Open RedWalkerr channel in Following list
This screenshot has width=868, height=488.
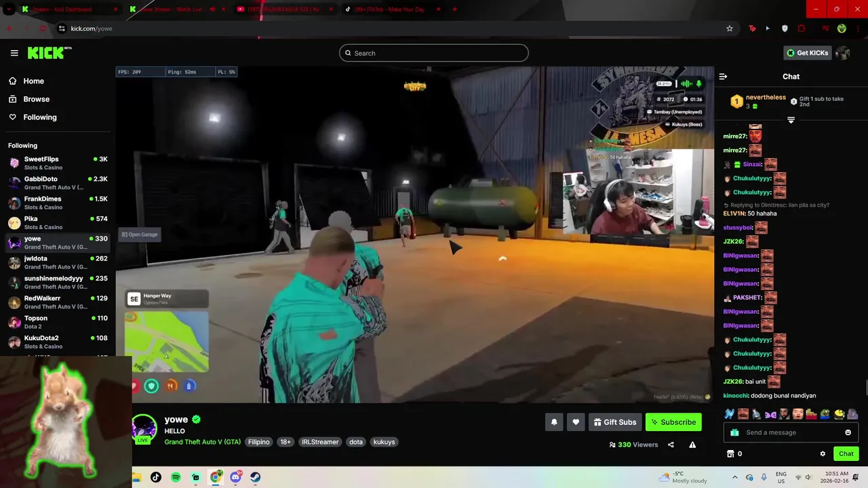[x=58, y=302]
